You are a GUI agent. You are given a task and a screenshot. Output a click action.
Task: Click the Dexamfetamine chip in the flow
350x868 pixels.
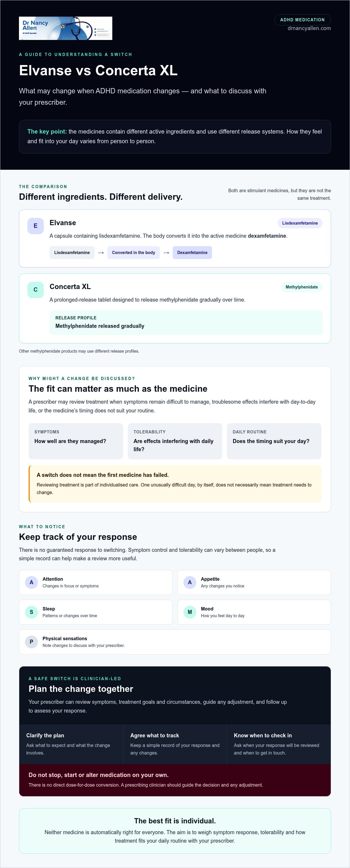(192, 253)
